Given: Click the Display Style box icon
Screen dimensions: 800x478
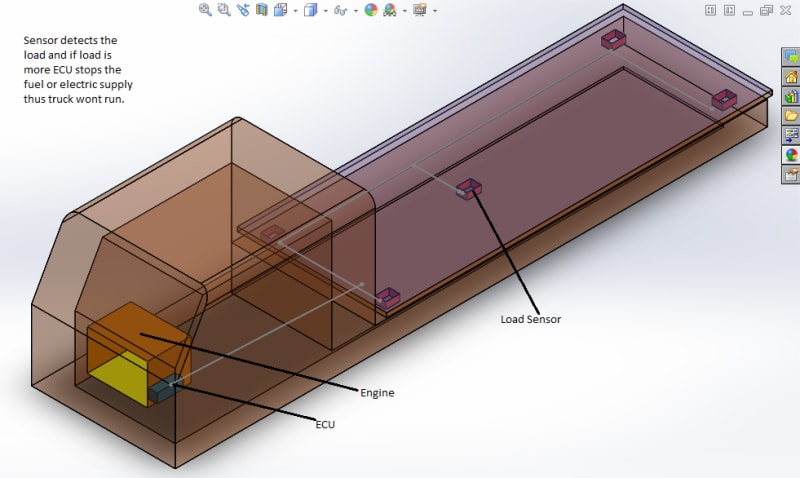Looking at the screenshot, I should tap(310, 10).
